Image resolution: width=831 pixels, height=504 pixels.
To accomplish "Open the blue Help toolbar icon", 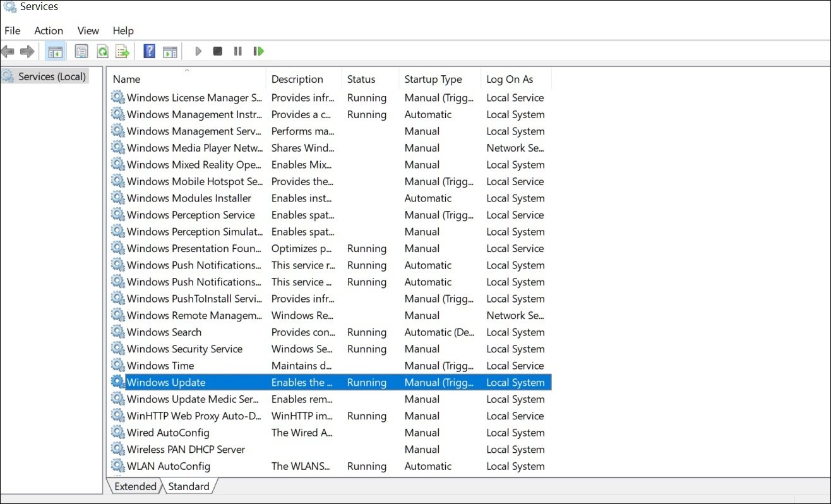I will [149, 51].
